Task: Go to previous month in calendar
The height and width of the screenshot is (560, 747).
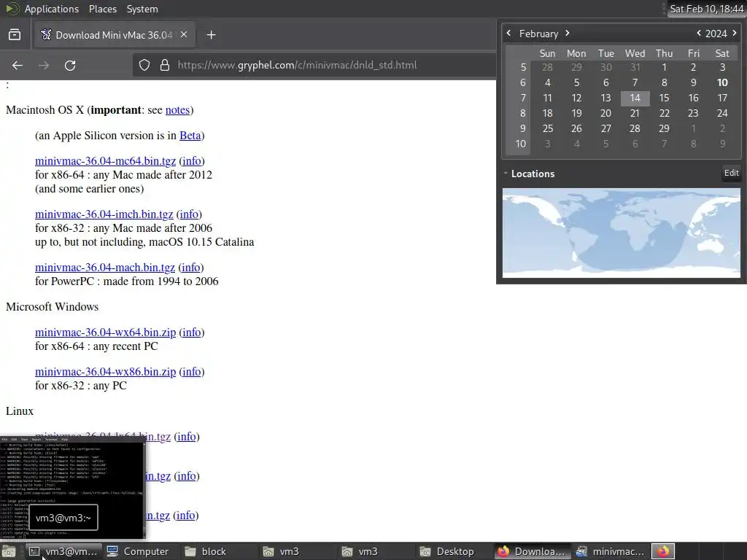Action: click(508, 33)
